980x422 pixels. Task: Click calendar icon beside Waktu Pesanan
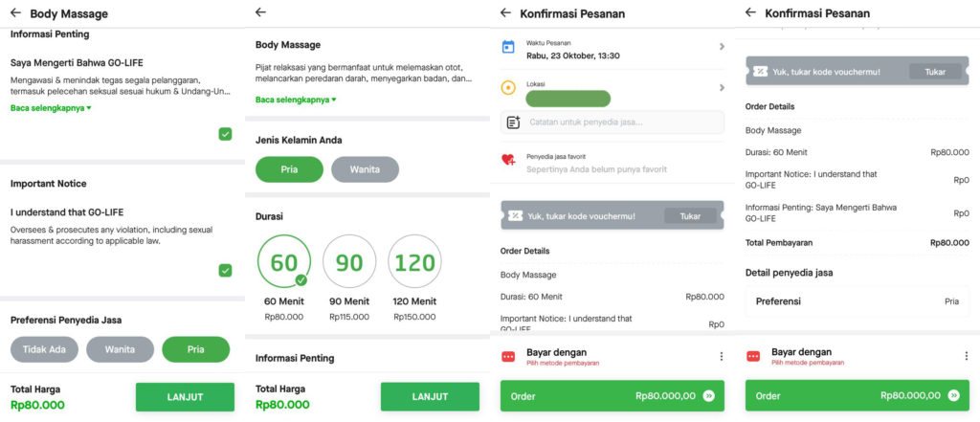coord(508,47)
